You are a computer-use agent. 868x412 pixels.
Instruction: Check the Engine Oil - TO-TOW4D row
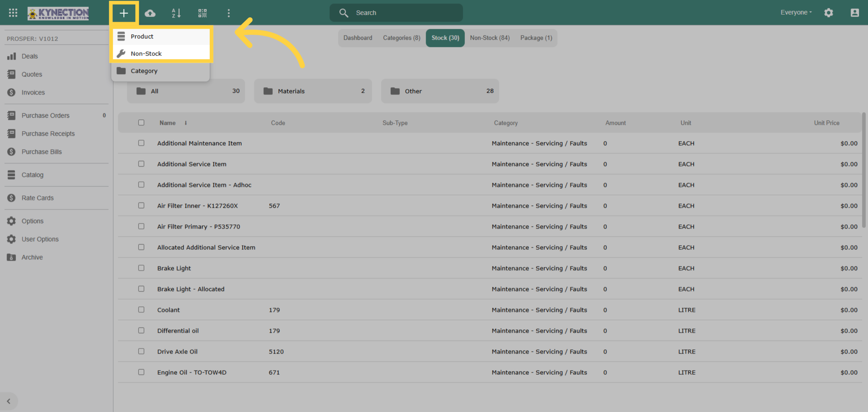point(141,372)
